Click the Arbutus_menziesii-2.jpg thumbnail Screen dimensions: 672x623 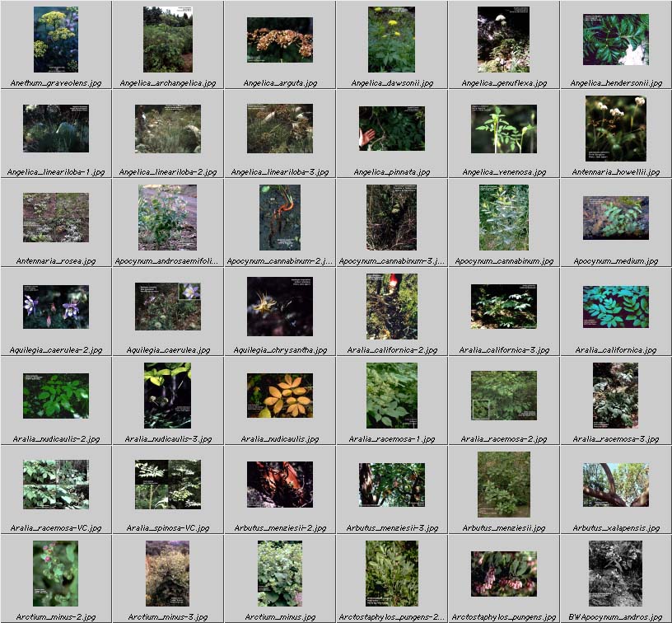(279, 485)
